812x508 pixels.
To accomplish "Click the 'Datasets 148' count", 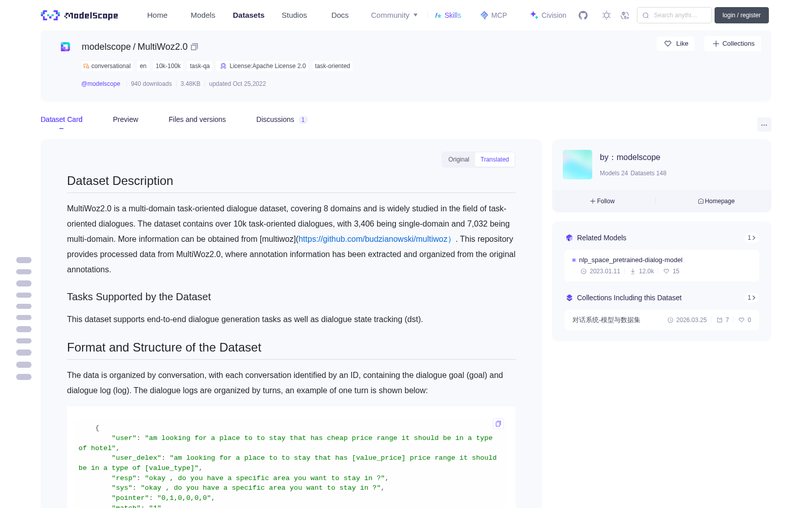I will click(x=649, y=173).
